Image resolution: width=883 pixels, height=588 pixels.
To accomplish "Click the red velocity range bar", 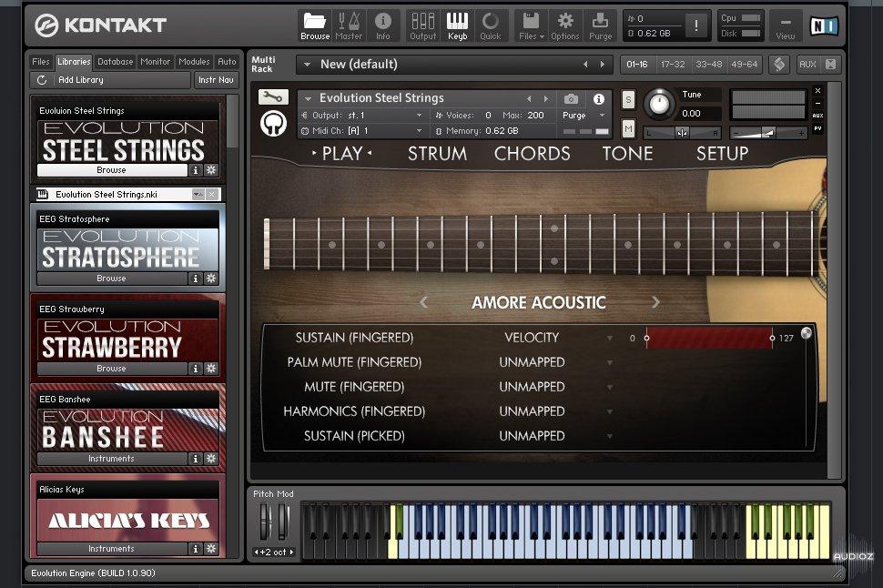I will [709, 338].
